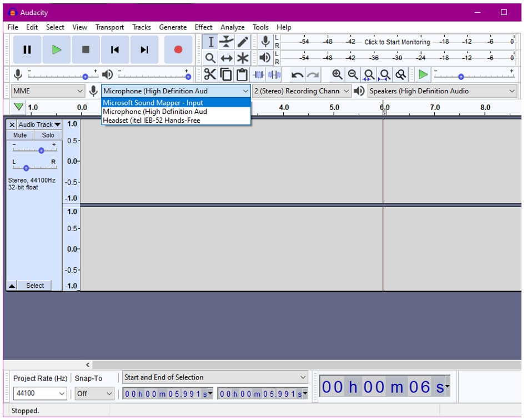Viewport: 527px width, 420px height.
Task: Open the Transport menu
Action: (x=109, y=27)
